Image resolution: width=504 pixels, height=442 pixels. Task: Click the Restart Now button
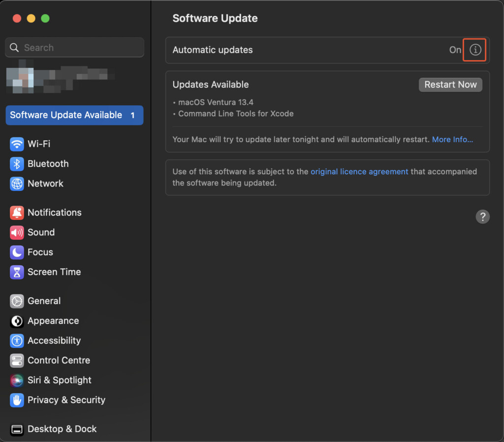point(450,85)
